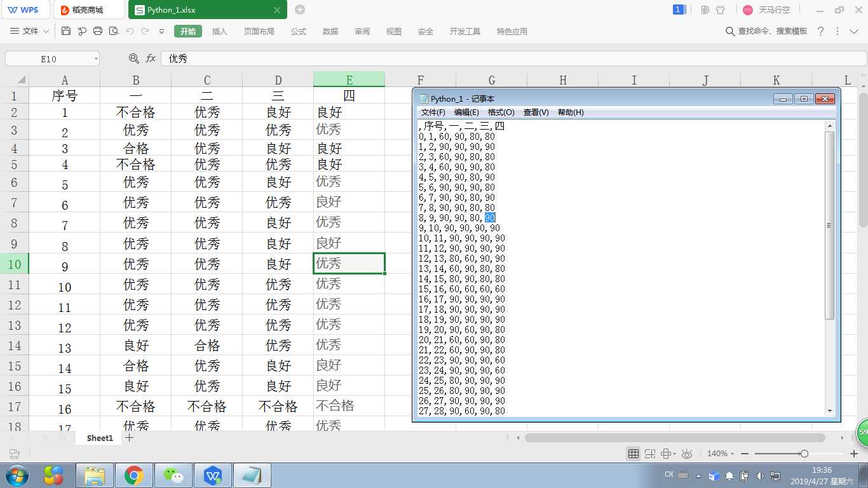
Task: Select row 10 header
Action: coord(15,264)
